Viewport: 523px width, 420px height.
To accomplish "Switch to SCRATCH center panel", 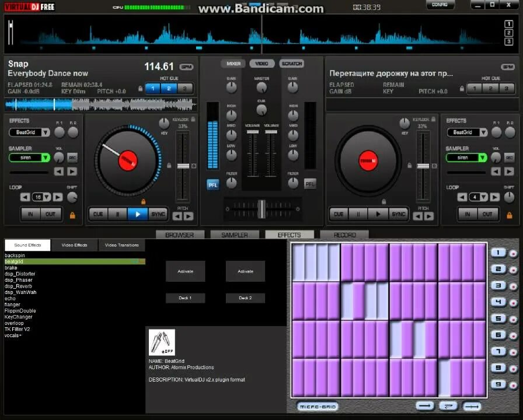I will [x=291, y=64].
